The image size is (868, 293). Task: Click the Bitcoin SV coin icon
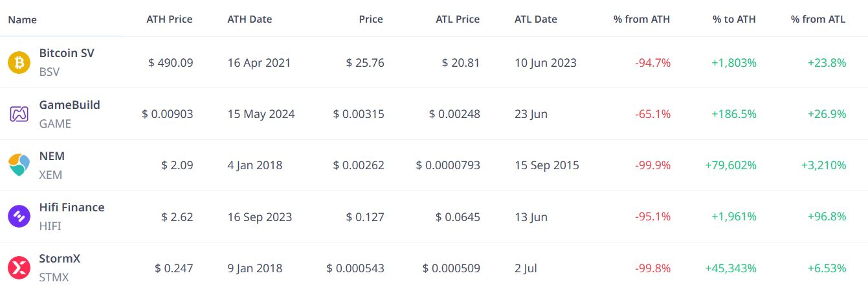pos(19,63)
